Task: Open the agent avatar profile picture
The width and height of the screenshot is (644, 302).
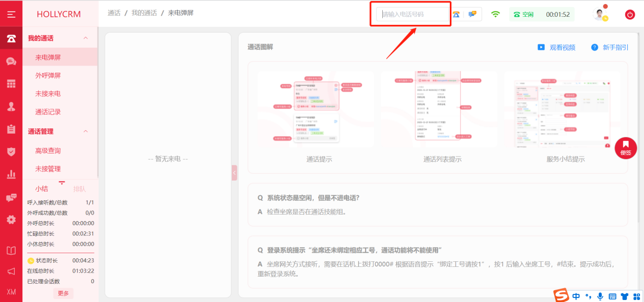Action: coord(601,14)
